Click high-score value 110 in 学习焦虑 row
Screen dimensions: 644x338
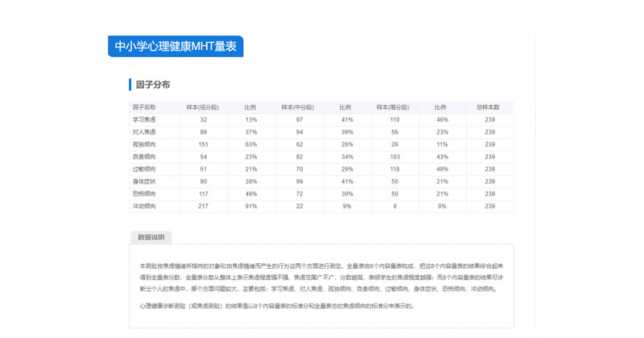tap(394, 120)
